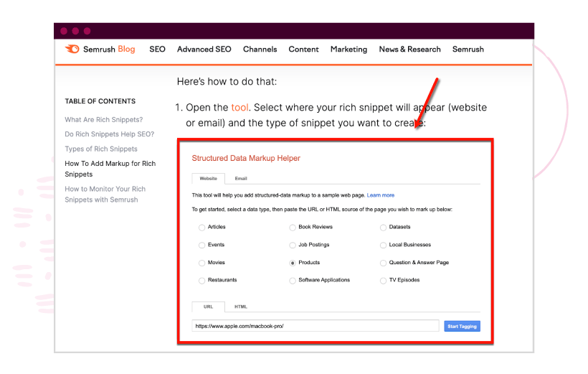Viewport: 588px width, 374px height.
Task: Select the Restaurants radio button
Action: (x=201, y=281)
